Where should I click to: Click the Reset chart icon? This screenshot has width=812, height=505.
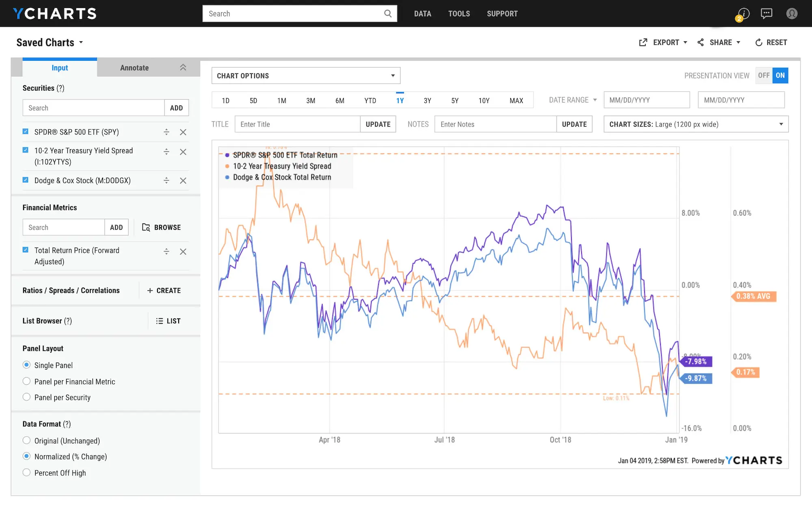click(759, 42)
